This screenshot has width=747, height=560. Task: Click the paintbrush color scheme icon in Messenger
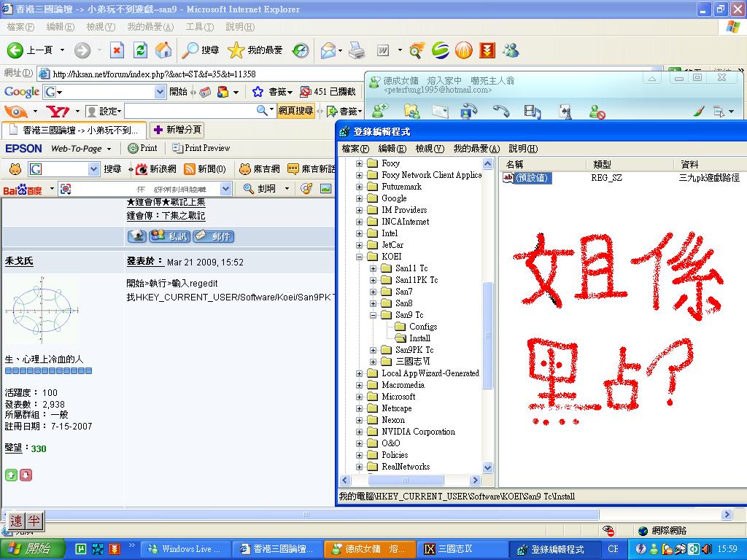point(699,112)
